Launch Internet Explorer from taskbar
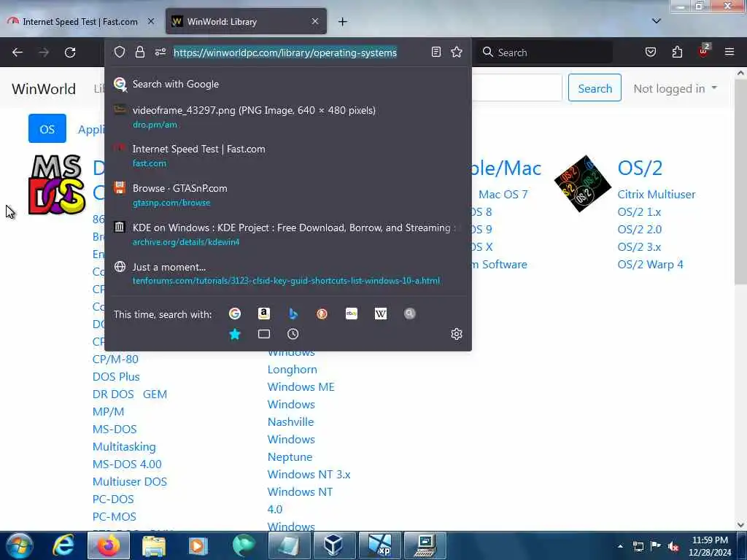747x560 pixels. (63, 545)
